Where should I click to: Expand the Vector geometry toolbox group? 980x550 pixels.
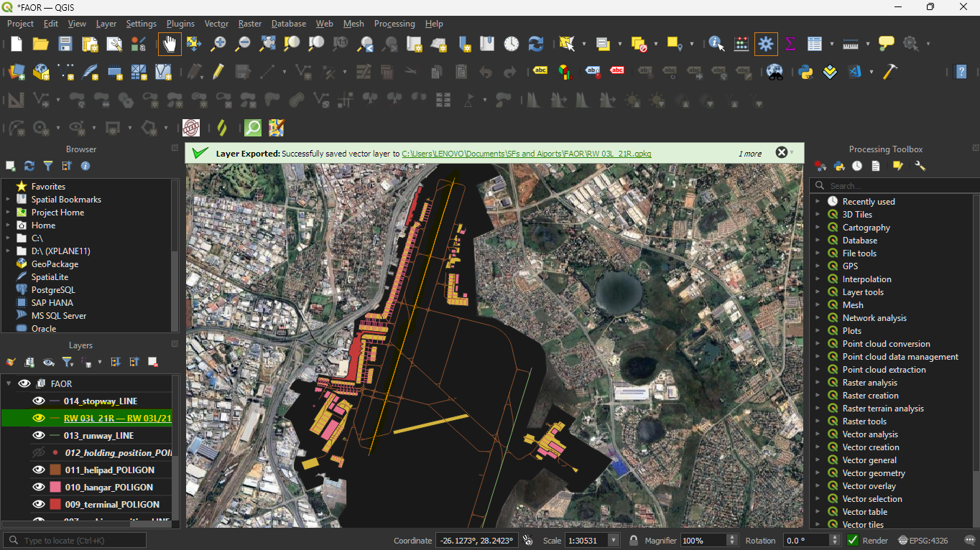818,473
